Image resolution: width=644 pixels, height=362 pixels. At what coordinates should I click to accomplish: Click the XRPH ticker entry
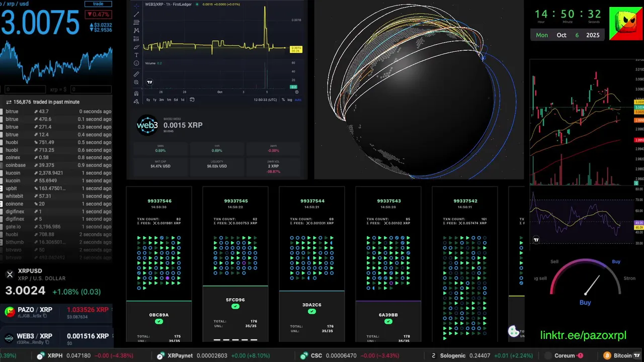click(x=86, y=355)
